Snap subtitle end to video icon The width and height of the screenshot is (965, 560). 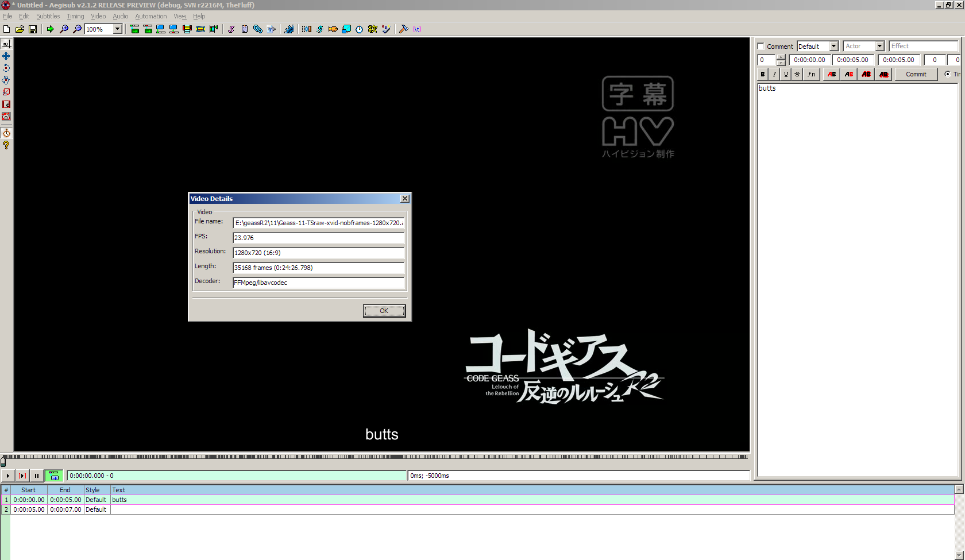(x=173, y=29)
